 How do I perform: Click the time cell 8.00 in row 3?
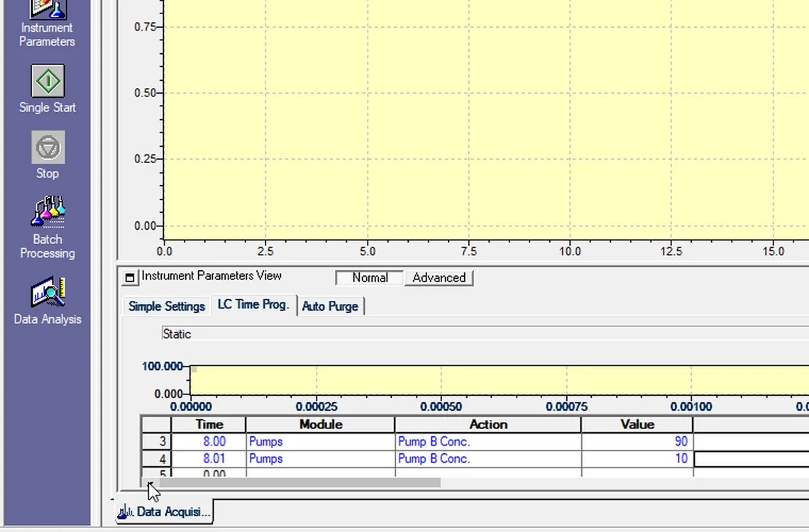click(209, 442)
